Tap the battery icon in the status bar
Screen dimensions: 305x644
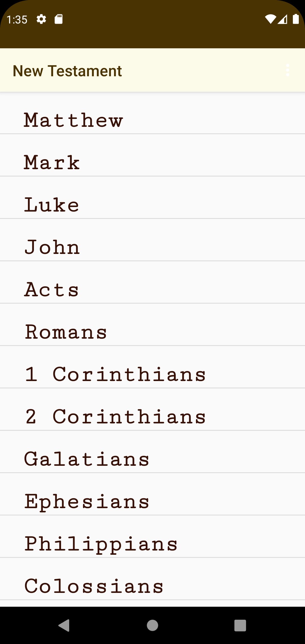[x=296, y=19]
